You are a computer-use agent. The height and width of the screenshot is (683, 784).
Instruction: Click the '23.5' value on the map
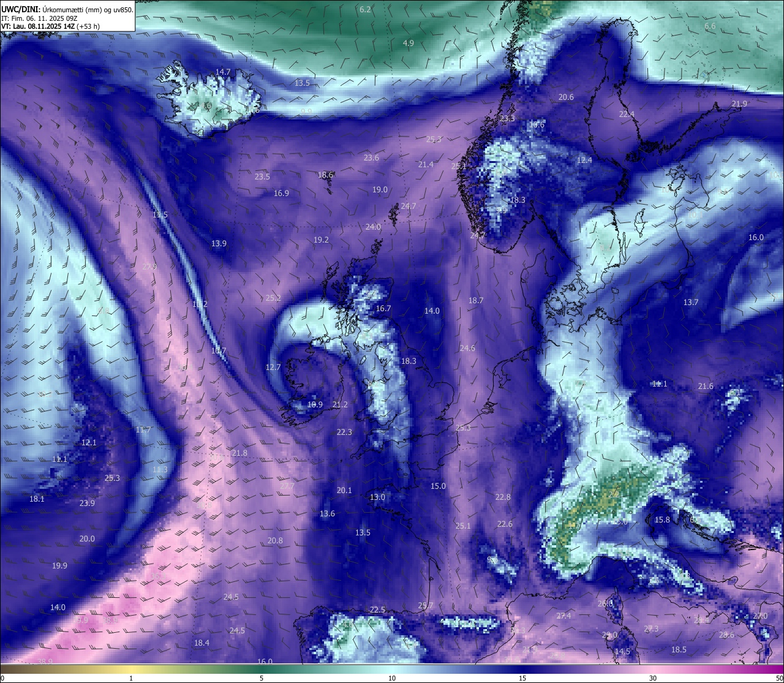(262, 176)
